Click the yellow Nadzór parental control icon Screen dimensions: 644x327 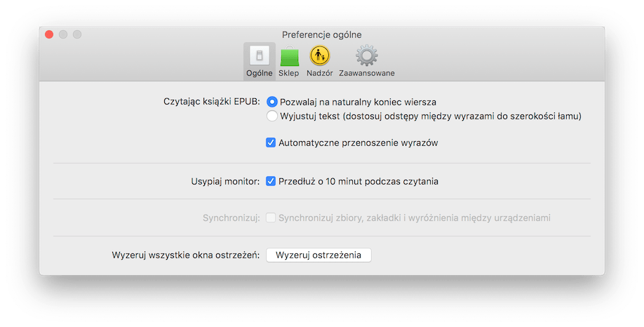tap(320, 55)
